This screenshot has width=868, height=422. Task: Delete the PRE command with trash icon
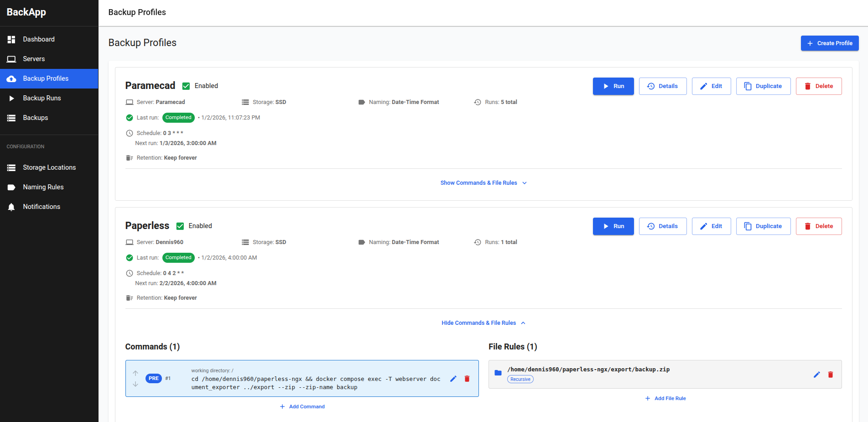pos(467,379)
